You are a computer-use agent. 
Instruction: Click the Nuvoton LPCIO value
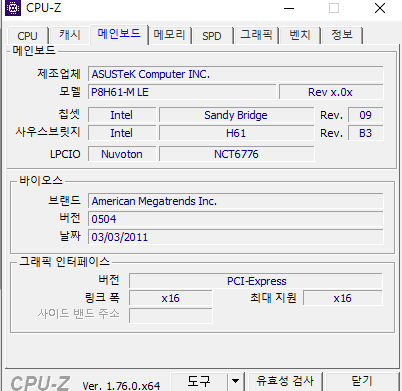[122, 154]
